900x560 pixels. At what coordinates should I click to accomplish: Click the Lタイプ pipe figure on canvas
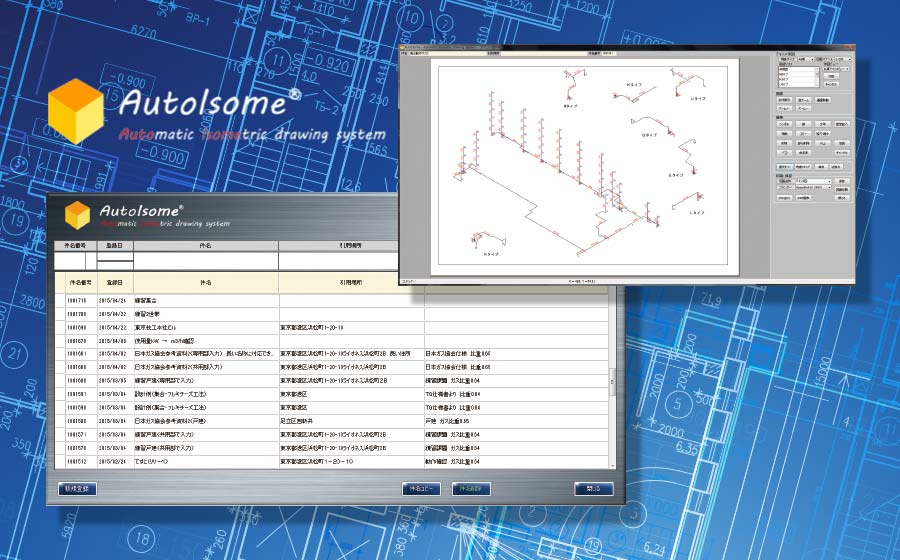coord(689,203)
